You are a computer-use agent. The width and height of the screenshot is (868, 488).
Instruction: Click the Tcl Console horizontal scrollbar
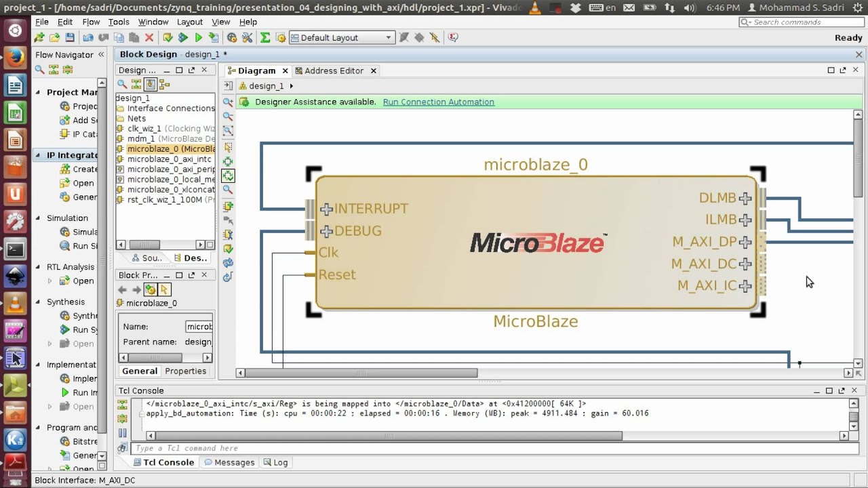[x=388, y=436]
